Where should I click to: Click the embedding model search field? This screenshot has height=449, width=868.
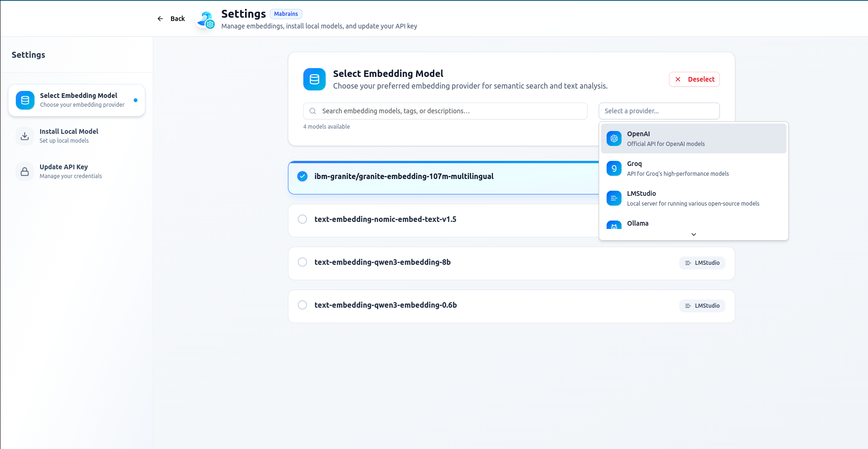(445, 111)
